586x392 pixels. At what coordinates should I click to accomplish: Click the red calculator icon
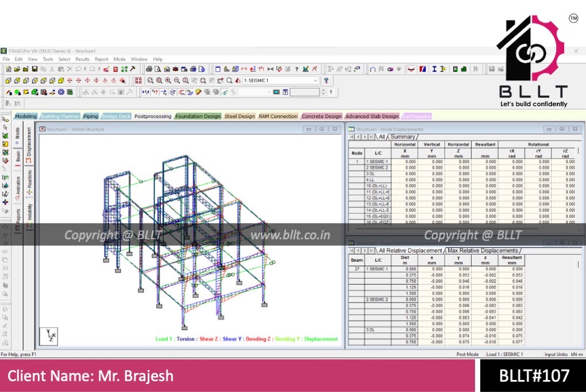point(115,69)
